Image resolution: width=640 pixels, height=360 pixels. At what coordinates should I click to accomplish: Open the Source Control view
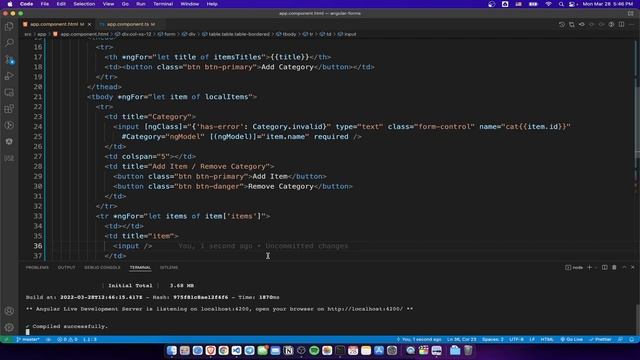click(9, 60)
